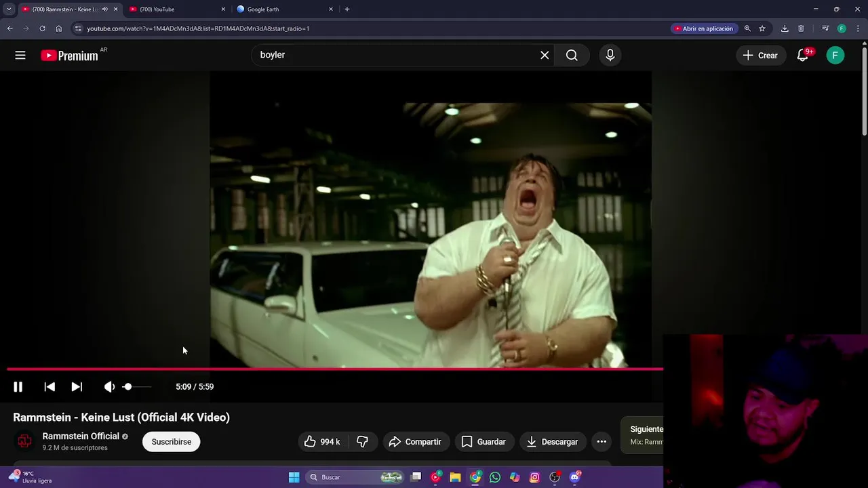868x488 pixels.
Task: Open Rammstein Official channel avatar
Action: point(24,441)
